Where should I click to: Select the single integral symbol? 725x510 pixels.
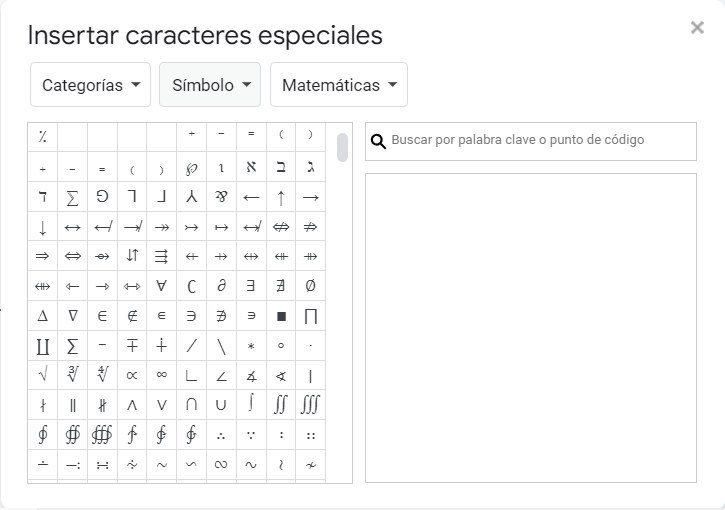click(x=251, y=405)
